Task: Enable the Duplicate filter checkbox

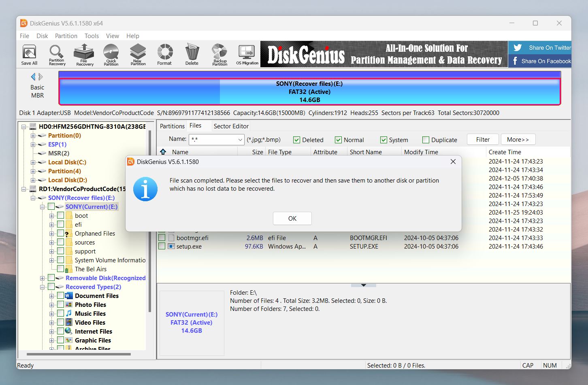Action: coord(426,140)
